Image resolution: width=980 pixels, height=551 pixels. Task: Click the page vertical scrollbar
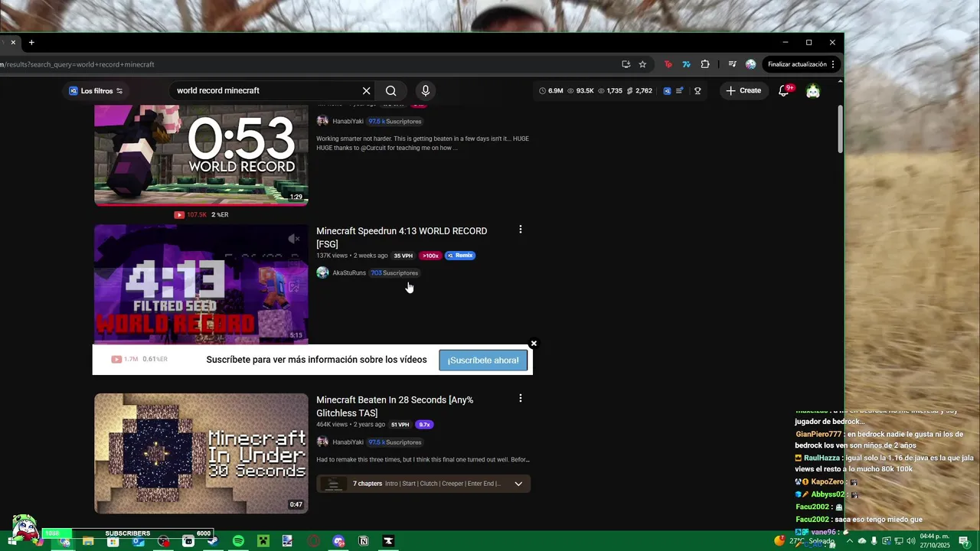tap(840, 129)
